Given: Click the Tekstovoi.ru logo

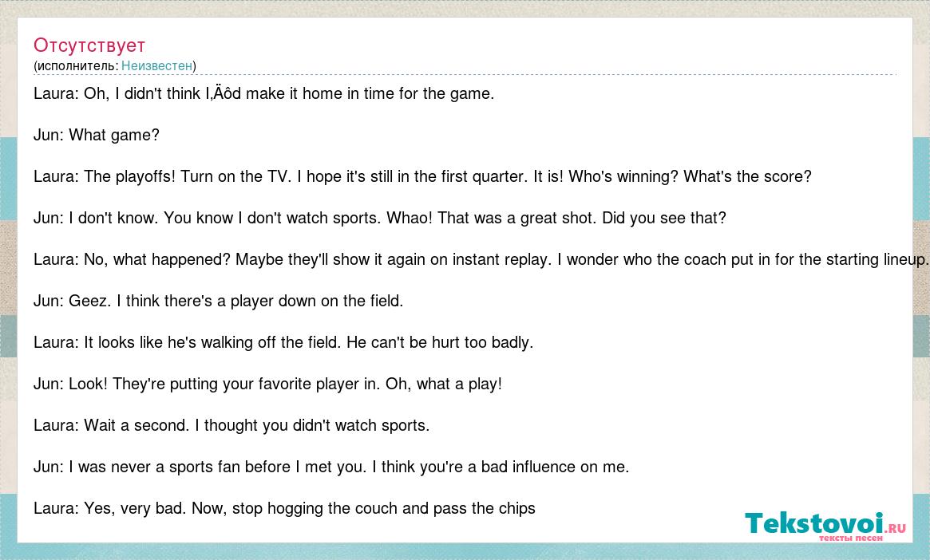Looking at the screenshot, I should 825,526.
